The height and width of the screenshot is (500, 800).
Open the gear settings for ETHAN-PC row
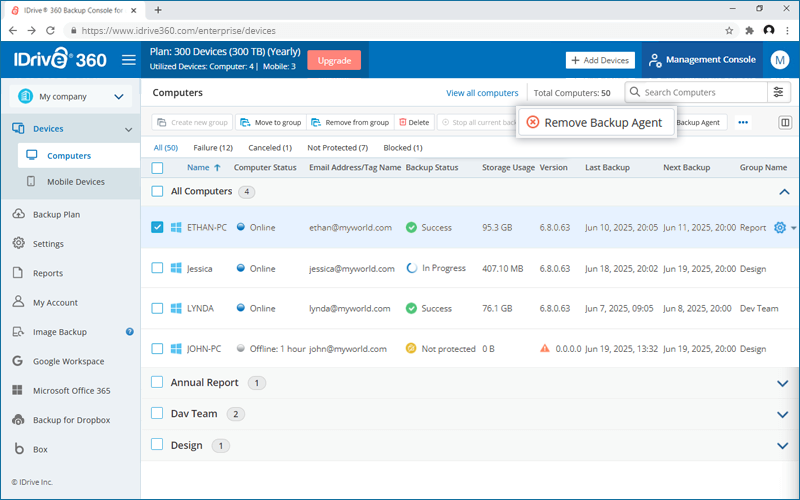coord(780,228)
